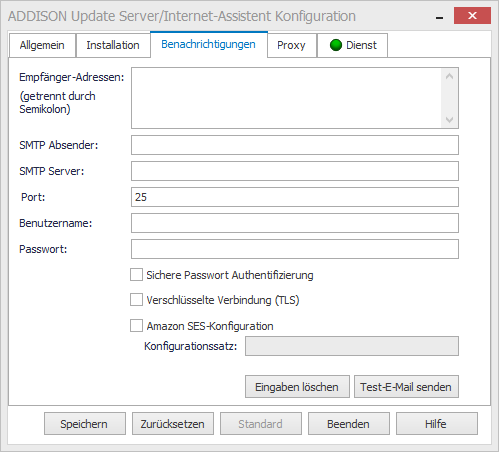499x452 pixels.
Task: Click the Port label
Action: (x=33, y=197)
